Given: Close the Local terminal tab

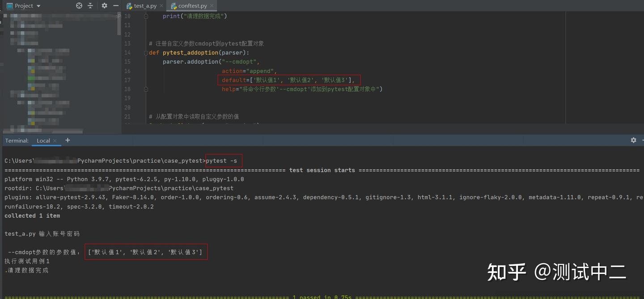Looking at the screenshot, I should (x=55, y=141).
